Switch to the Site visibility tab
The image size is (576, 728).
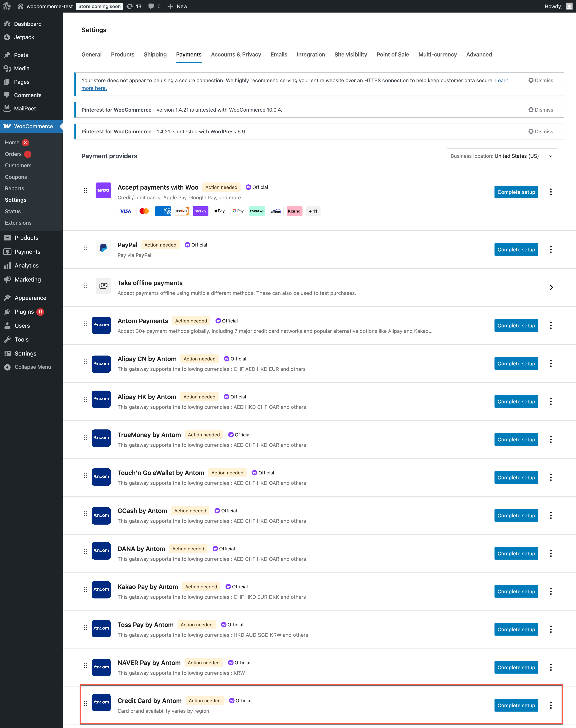[x=351, y=55]
